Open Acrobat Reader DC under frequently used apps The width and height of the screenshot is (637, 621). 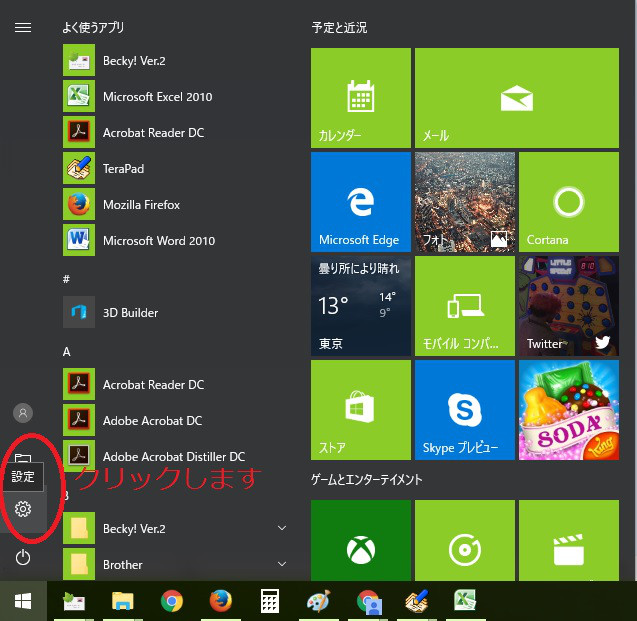click(x=175, y=132)
